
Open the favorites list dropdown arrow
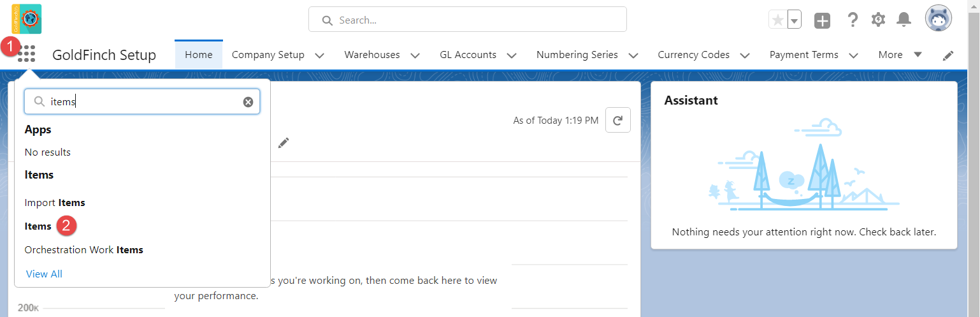pos(795,20)
